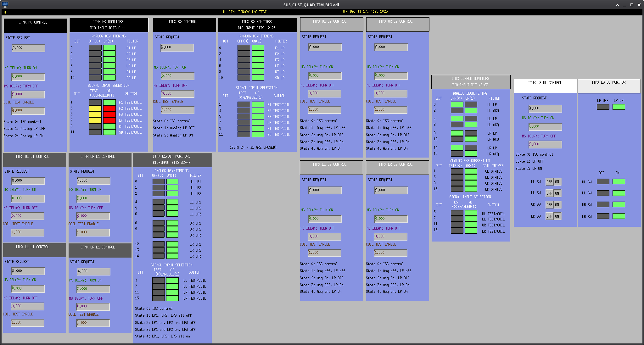Click green UL LP OFF(0) indicator in L2/PUM monitors
The image size is (644, 345).
457,104
